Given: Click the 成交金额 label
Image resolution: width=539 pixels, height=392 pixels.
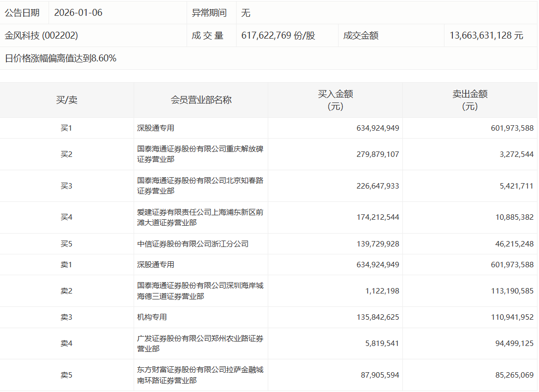Looking at the screenshot, I should pyautogui.click(x=361, y=36).
